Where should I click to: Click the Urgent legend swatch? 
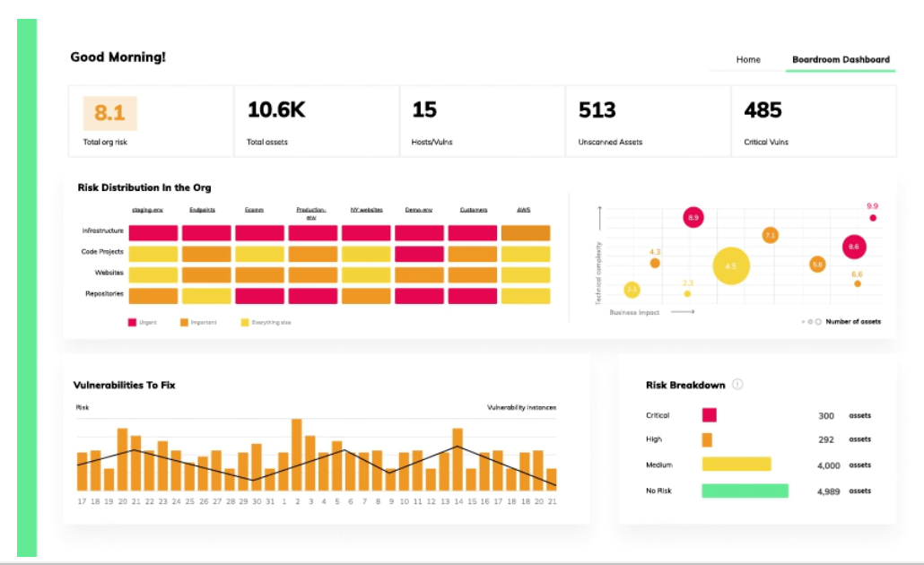pyautogui.click(x=132, y=322)
